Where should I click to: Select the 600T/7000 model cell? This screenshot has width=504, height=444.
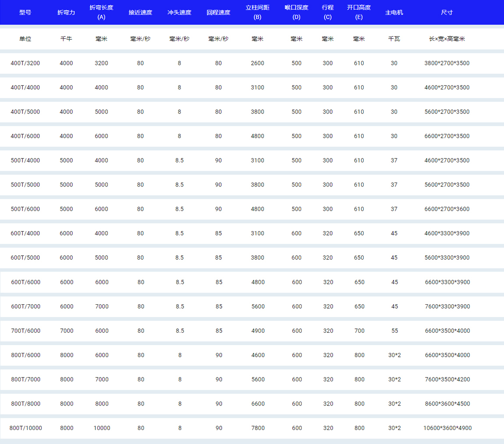click(x=25, y=307)
